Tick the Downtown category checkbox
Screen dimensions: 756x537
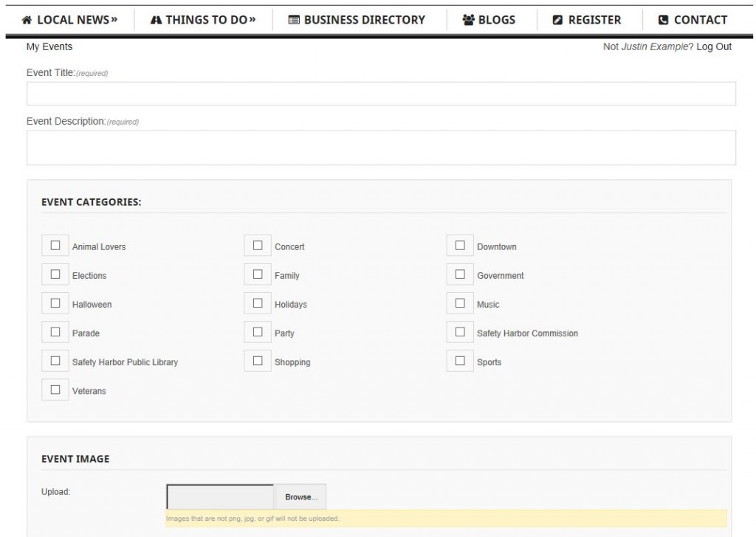pos(460,246)
